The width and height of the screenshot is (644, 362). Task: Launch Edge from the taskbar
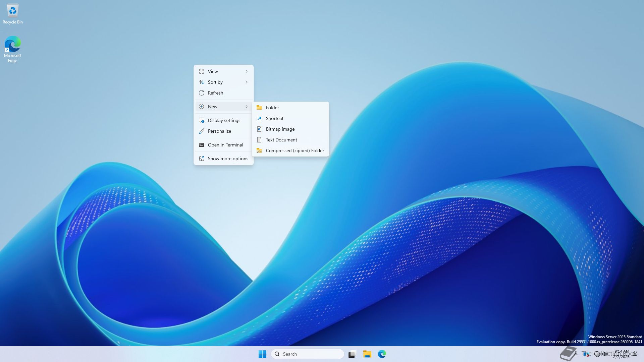(382, 354)
